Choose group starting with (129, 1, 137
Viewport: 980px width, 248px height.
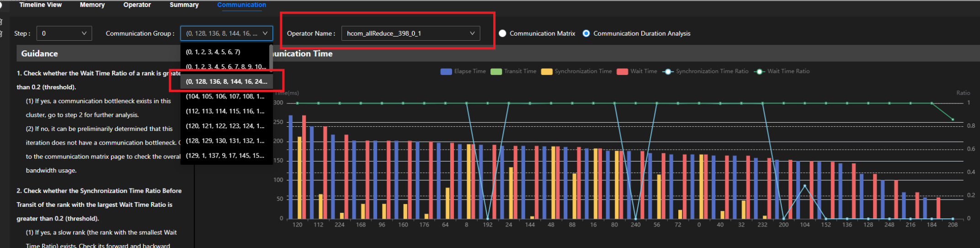click(x=226, y=156)
